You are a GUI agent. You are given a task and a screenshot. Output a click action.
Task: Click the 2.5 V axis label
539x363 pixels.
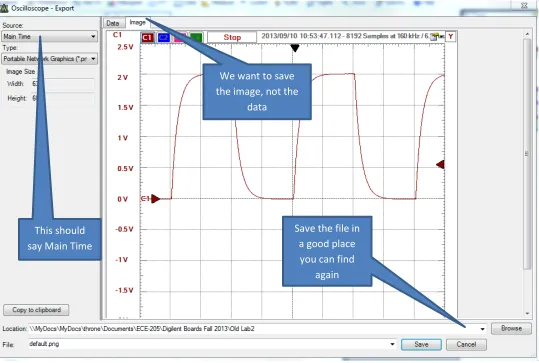125,47
